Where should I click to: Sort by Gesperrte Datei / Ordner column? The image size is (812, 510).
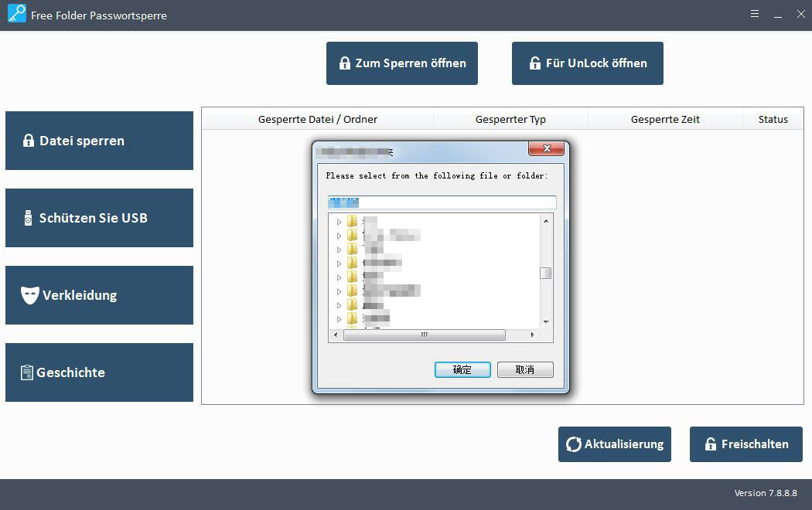pyautogui.click(x=317, y=119)
